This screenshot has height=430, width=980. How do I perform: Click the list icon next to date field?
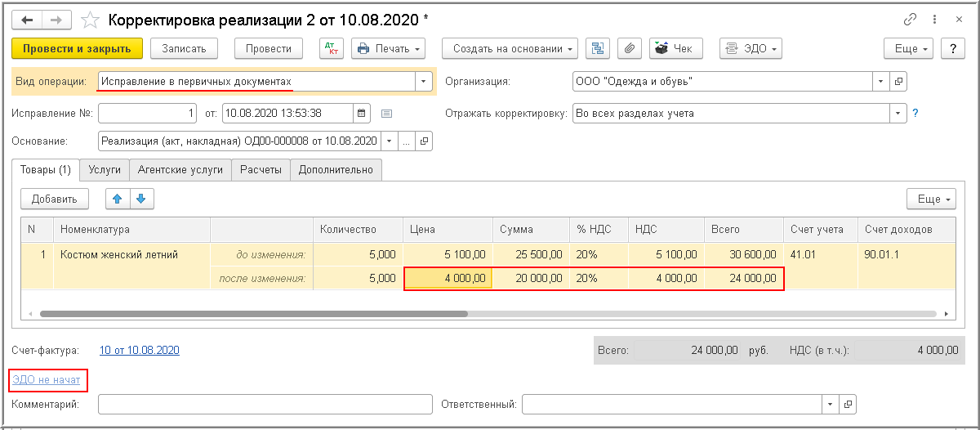coord(387,113)
